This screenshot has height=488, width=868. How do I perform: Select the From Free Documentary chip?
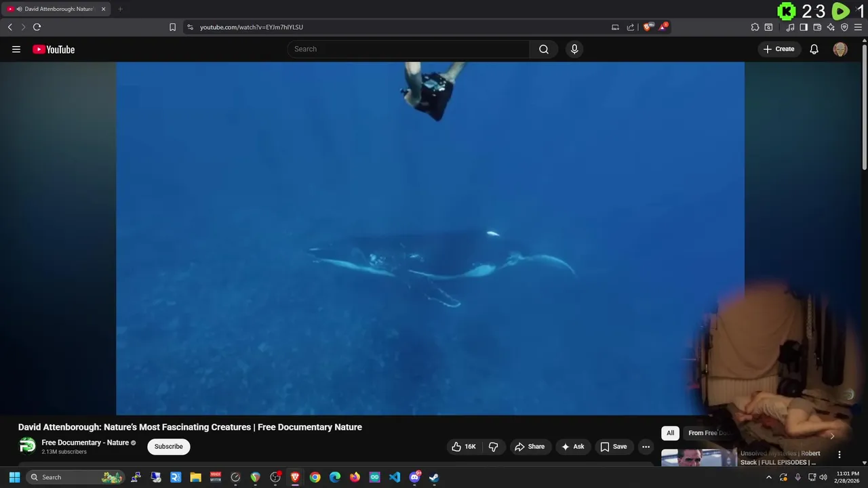coord(709,433)
